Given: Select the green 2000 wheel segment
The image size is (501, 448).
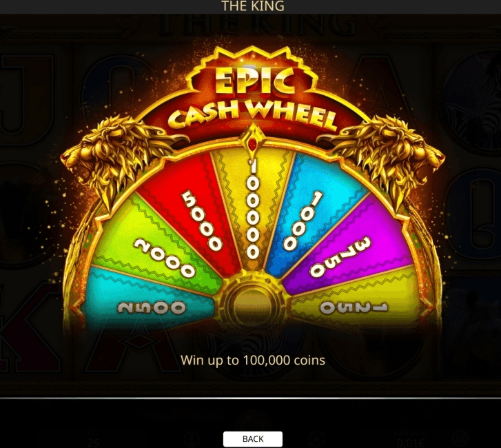Looking at the screenshot, I should (160, 248).
